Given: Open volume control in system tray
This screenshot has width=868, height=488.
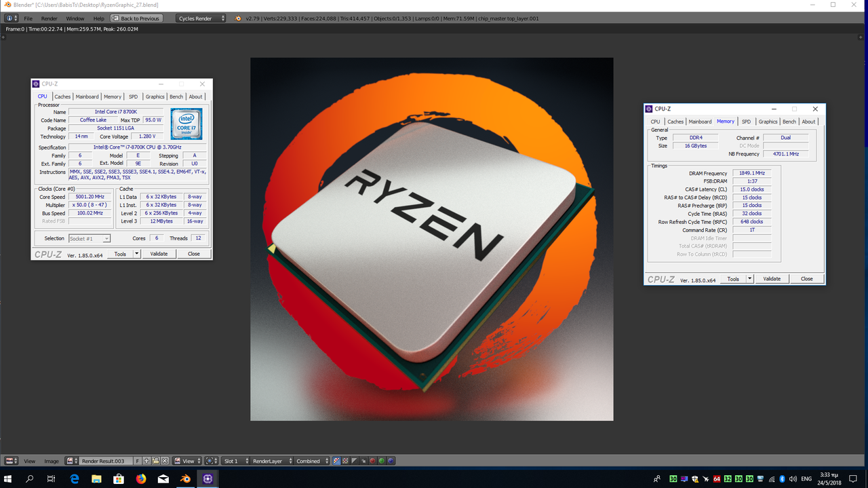Looking at the screenshot, I should [793, 479].
